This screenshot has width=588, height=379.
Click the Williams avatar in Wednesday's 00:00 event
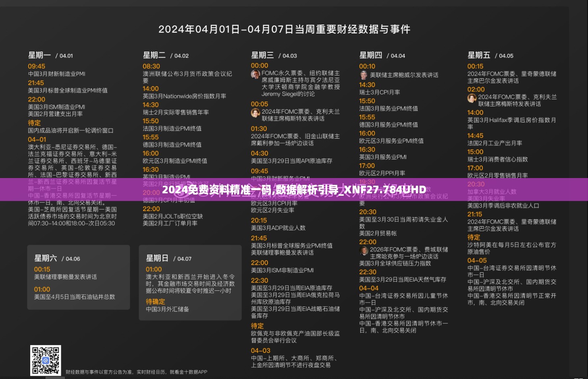256,74
